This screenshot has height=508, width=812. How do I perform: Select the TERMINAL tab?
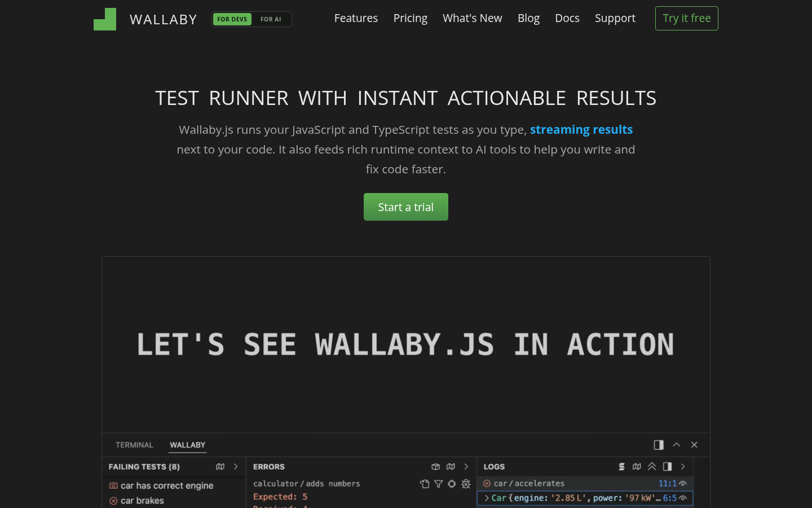coord(134,445)
